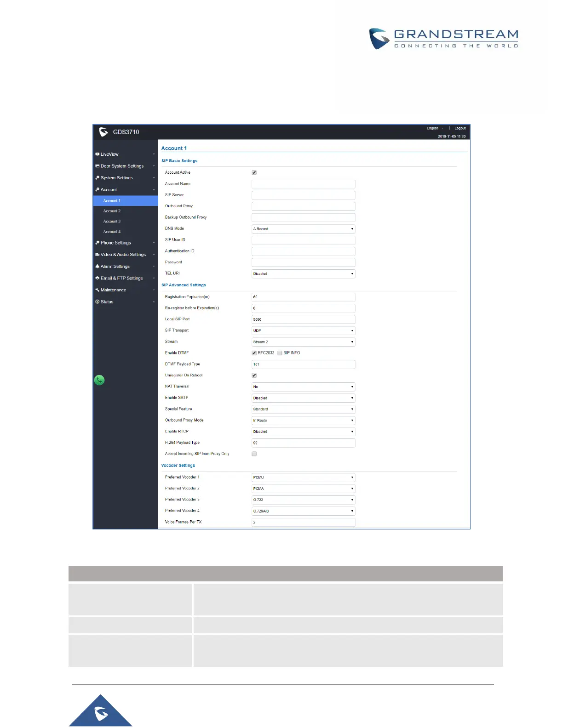Click the Door System Settings icon
The height and width of the screenshot is (728, 563).
[97, 166]
